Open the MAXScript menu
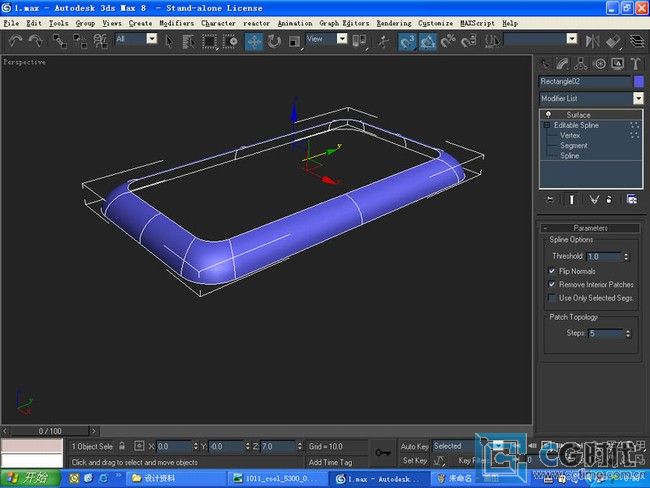The image size is (650, 488). pos(477,23)
